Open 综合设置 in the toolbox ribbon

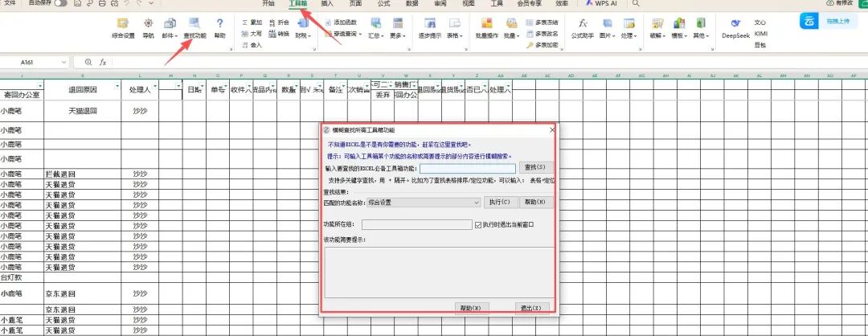(x=123, y=27)
